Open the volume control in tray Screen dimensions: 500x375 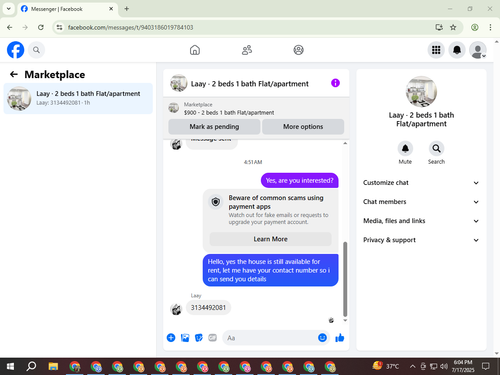tap(443, 366)
